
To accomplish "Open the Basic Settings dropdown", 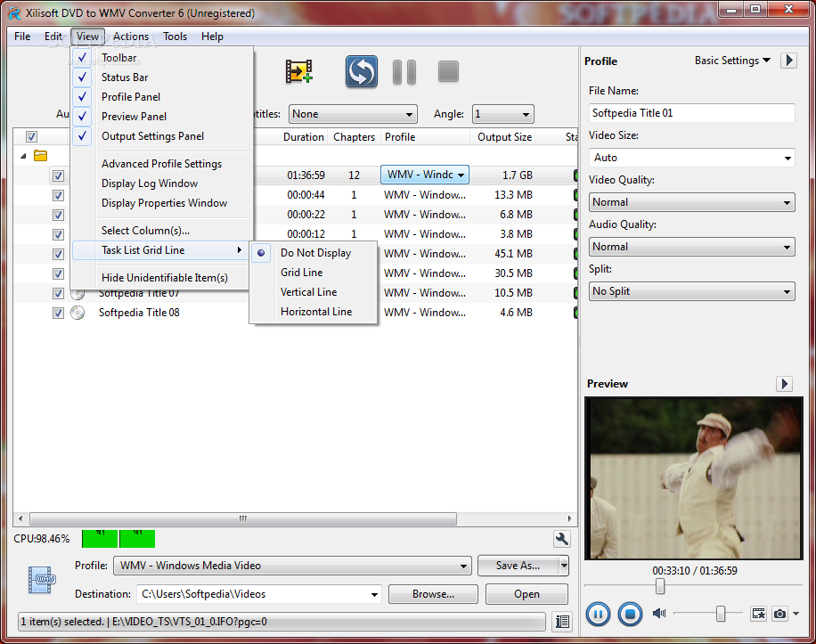I will click(x=732, y=61).
